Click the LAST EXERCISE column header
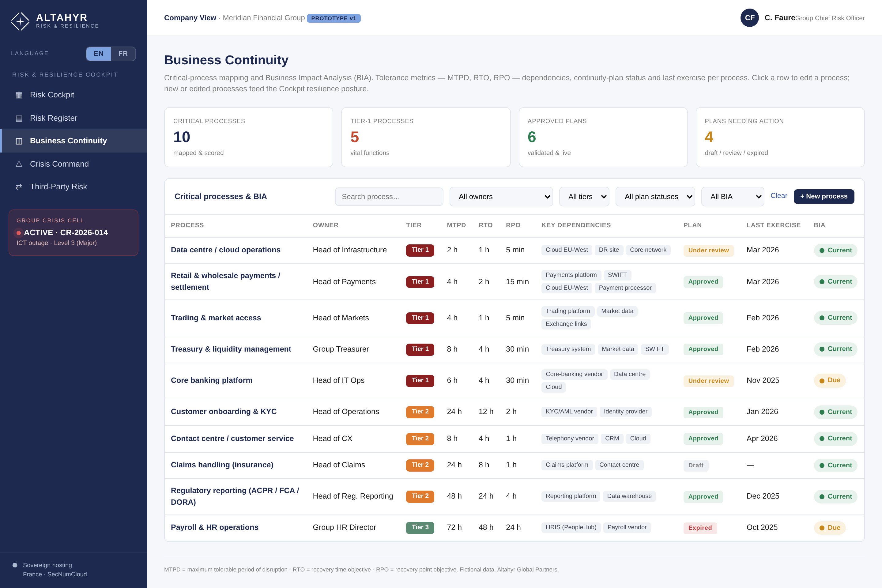 [x=773, y=225]
